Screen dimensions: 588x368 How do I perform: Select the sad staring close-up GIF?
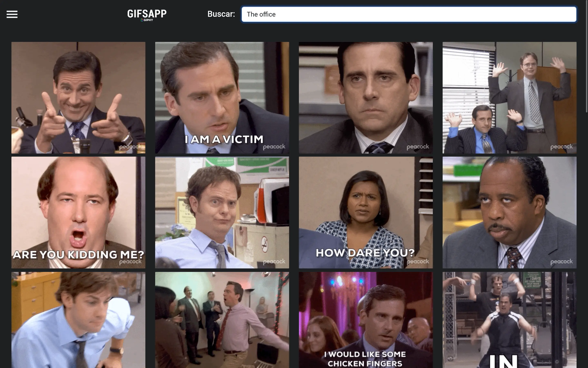point(366,98)
